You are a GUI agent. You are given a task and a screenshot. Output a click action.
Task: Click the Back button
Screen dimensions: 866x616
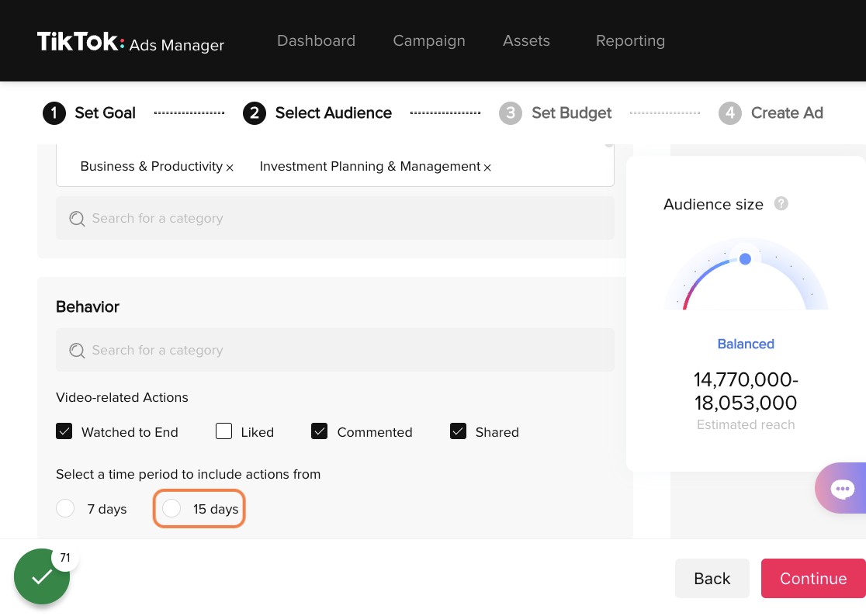[x=712, y=579]
